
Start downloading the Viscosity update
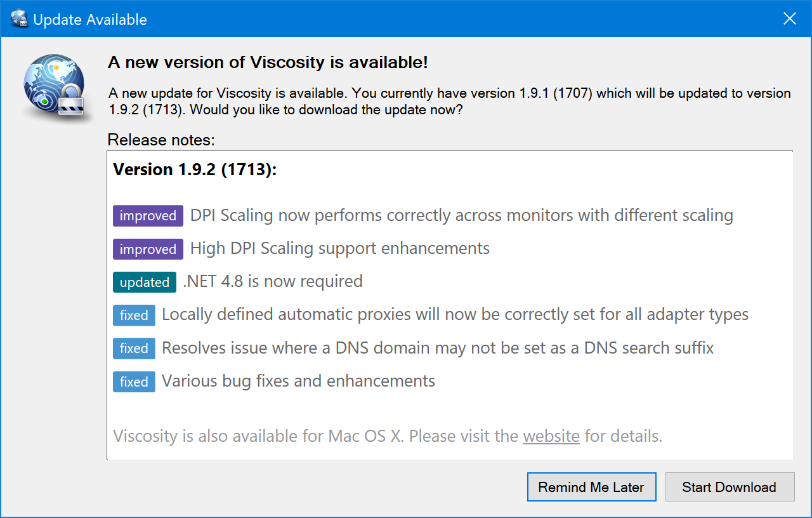[730, 487]
